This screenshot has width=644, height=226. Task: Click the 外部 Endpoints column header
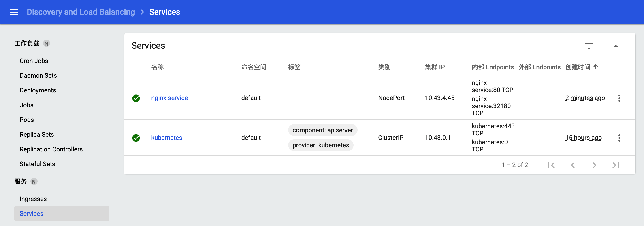tap(539, 67)
